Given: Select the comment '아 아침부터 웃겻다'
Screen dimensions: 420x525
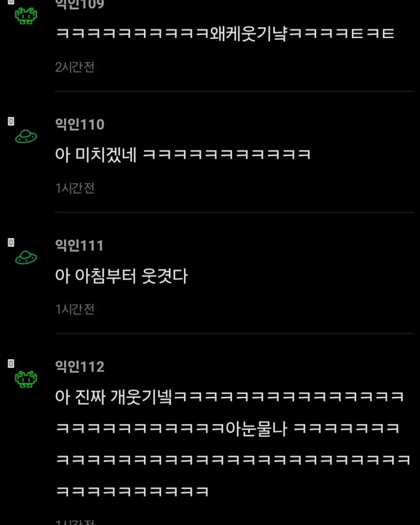Looking at the screenshot, I should pos(121,276).
